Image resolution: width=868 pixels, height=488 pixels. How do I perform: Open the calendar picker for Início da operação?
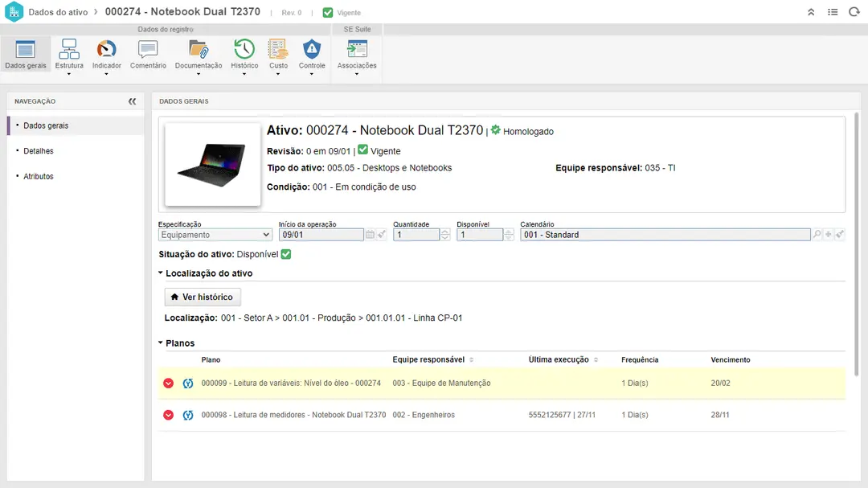370,235
